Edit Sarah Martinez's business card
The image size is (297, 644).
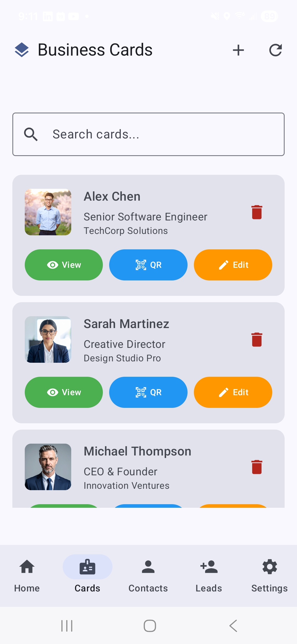point(233,392)
